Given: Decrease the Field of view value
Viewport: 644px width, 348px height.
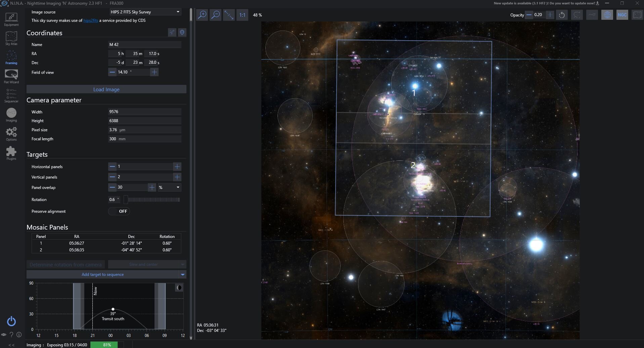Looking at the screenshot, I should click(112, 72).
